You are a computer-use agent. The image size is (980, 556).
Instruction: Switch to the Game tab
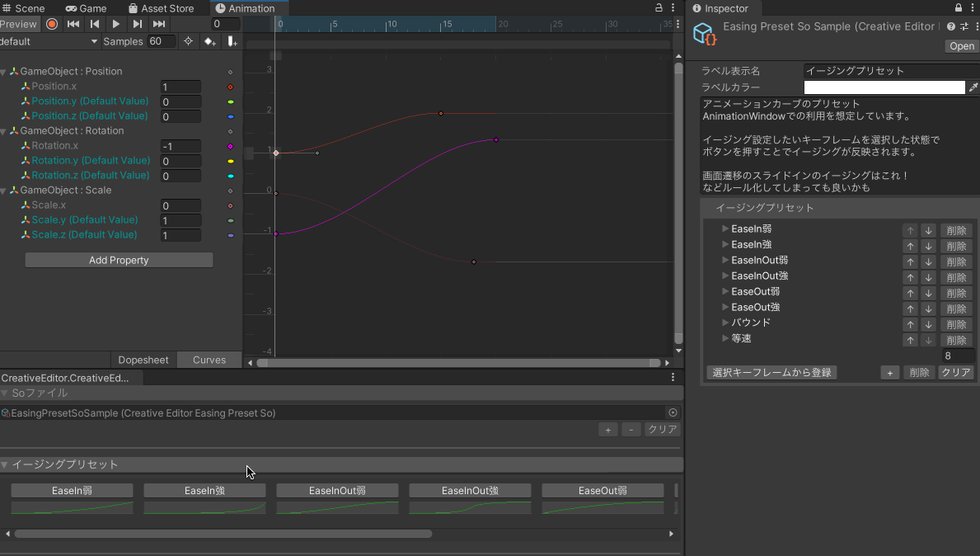pos(86,8)
